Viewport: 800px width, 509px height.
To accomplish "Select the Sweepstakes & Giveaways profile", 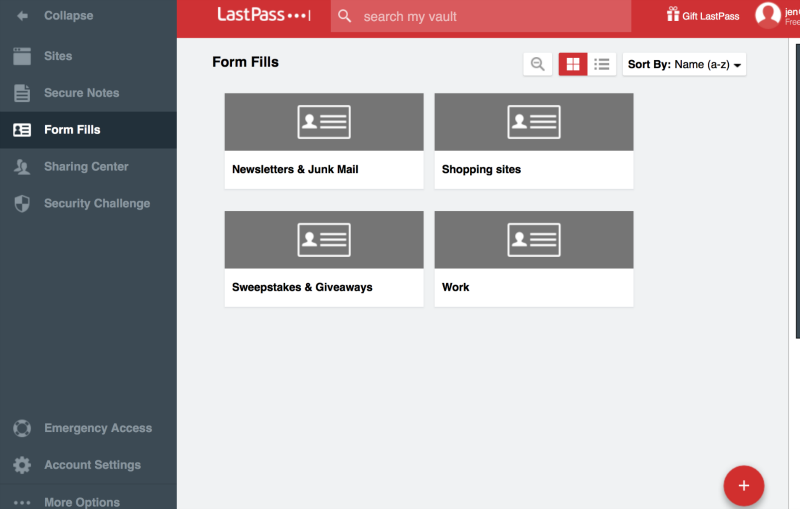I will pyautogui.click(x=324, y=258).
